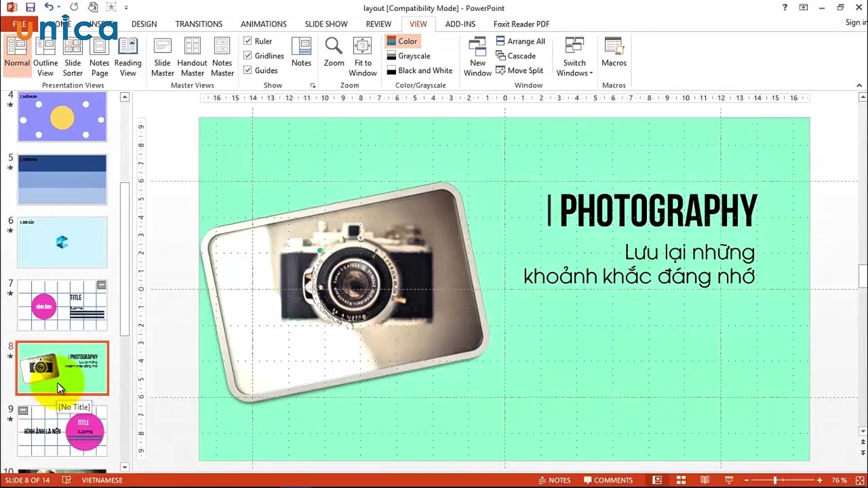Select the camera picture on slide
Viewport: 868px width, 488px height.
344,292
